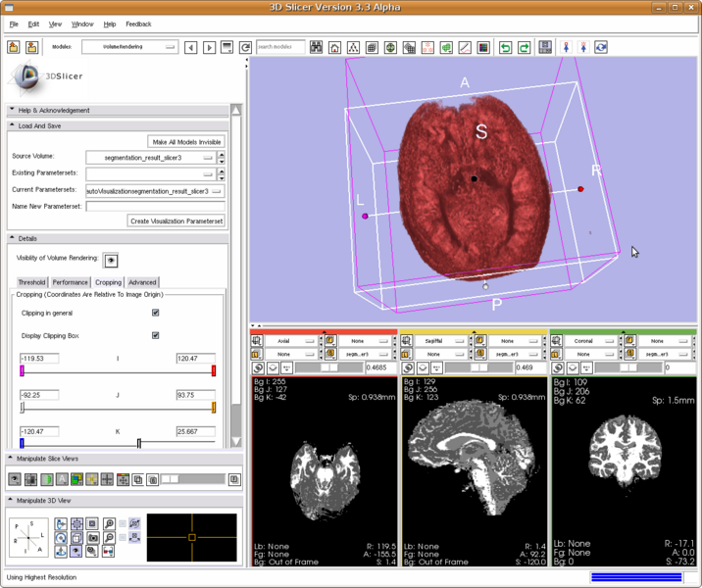Click the redo arrow in toolbar
This screenshot has width=702, height=588.
525,47
